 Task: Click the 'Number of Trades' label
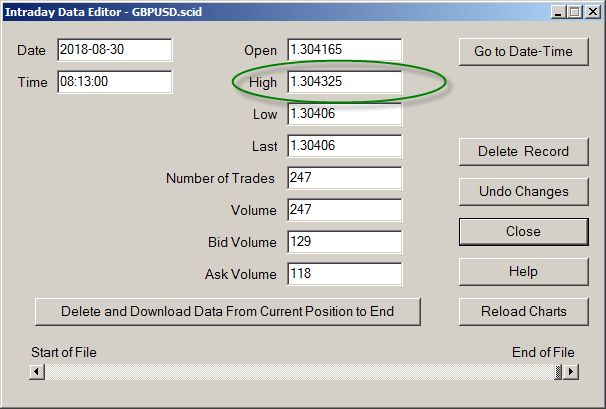[220, 179]
